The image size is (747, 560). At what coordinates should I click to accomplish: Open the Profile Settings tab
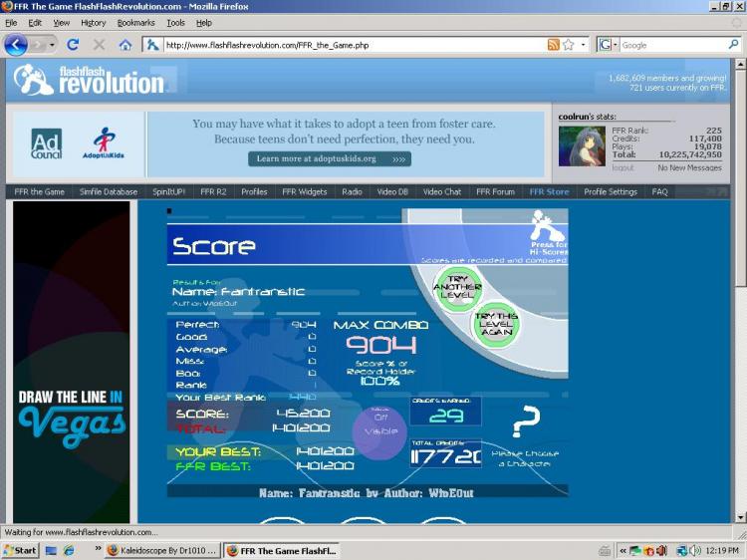point(611,191)
